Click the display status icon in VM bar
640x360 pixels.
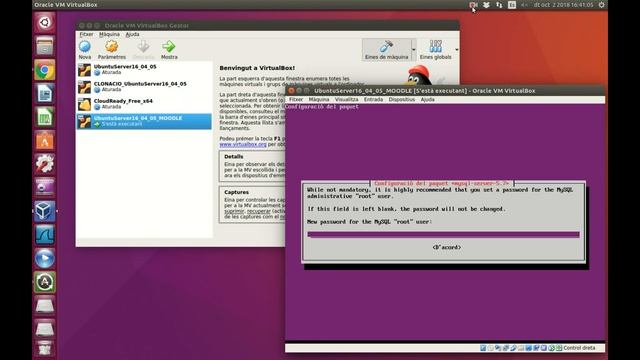pyautogui.click(x=529, y=348)
